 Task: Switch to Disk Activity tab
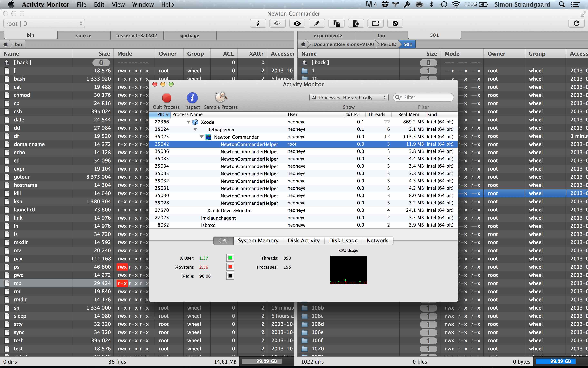click(x=304, y=240)
